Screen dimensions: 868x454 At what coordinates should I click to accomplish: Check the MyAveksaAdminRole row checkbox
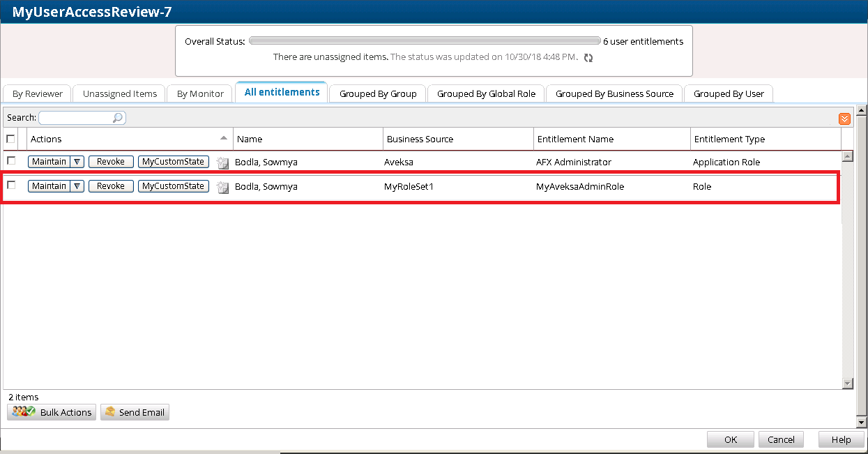[10, 186]
